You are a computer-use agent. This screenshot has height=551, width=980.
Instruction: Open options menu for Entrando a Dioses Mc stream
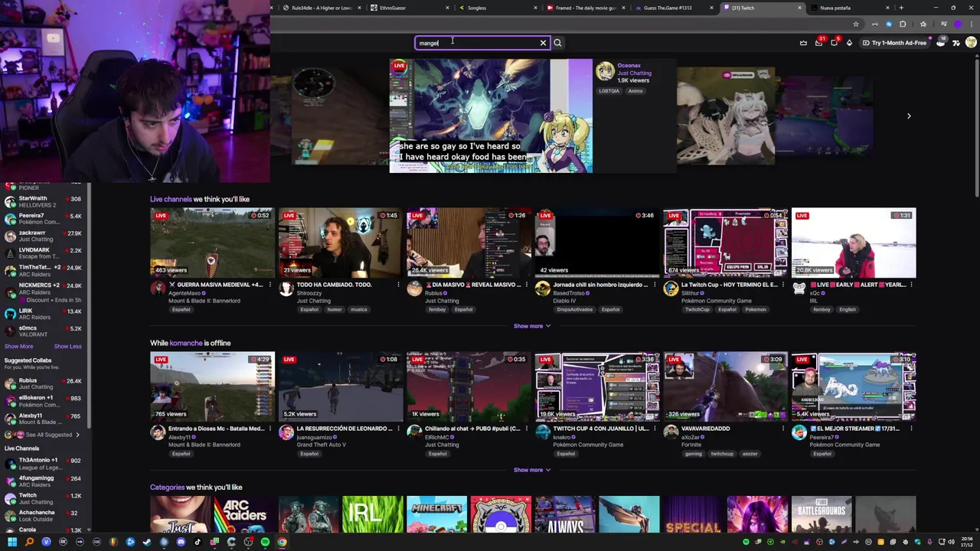269,429
